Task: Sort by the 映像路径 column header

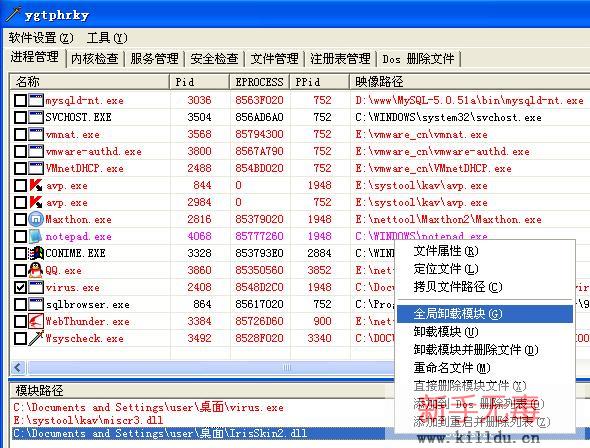Action: pos(470,82)
